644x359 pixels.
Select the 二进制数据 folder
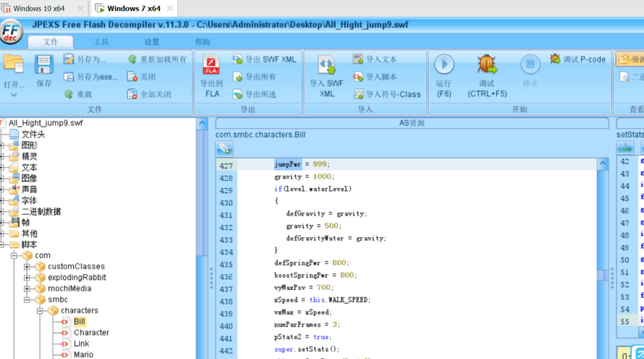(x=41, y=212)
